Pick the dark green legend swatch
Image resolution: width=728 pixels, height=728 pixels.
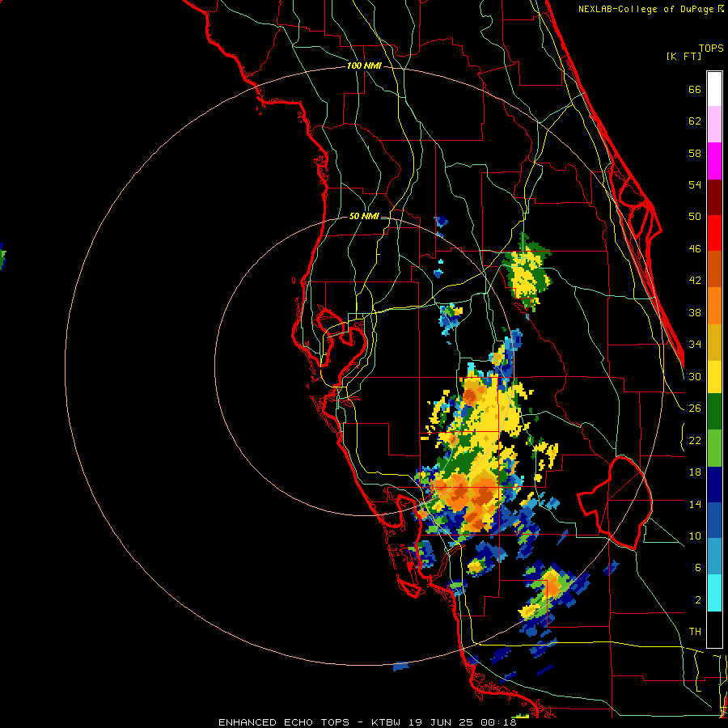pyautogui.click(x=714, y=412)
